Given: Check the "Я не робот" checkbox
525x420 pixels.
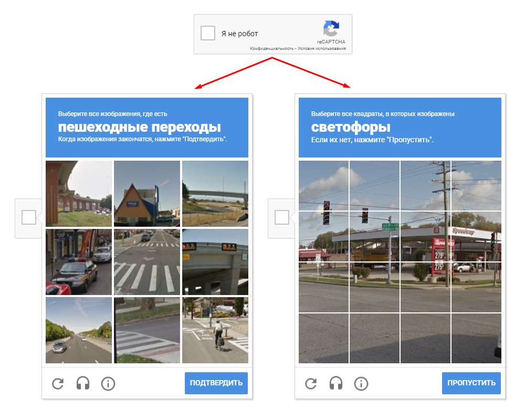Looking at the screenshot, I should [208, 34].
